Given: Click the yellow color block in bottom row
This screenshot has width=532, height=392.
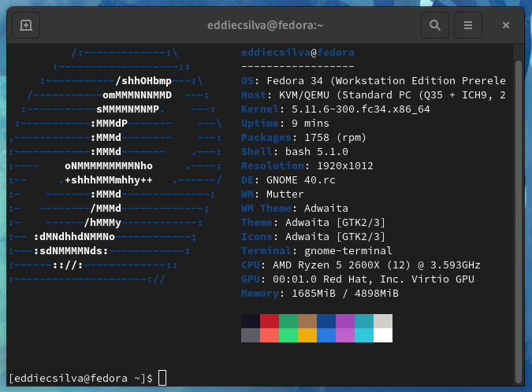Looking at the screenshot, I should coord(307,335).
